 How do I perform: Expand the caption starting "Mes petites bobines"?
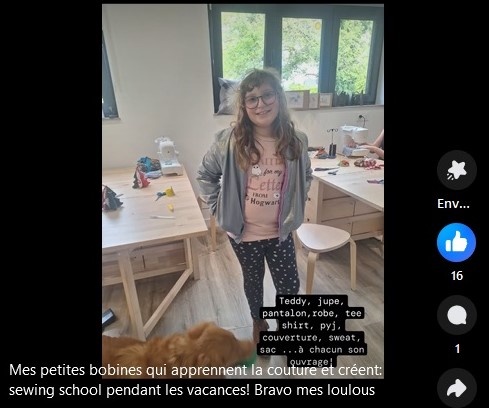coord(195,380)
